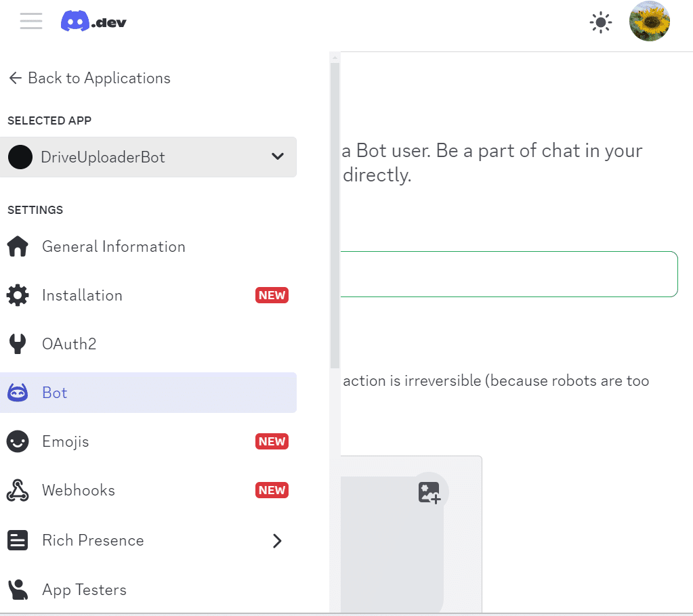Image resolution: width=693 pixels, height=616 pixels.
Task: Select the Bot settings page
Action: pos(148,393)
